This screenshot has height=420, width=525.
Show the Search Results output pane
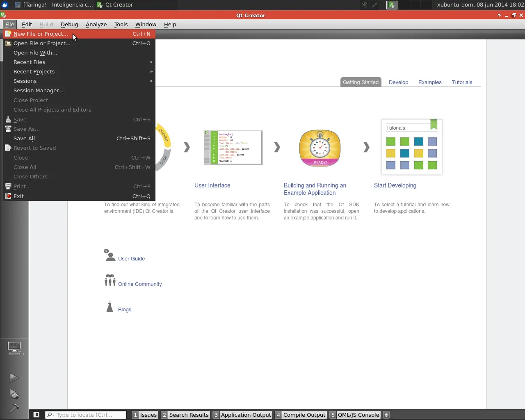(x=185, y=415)
